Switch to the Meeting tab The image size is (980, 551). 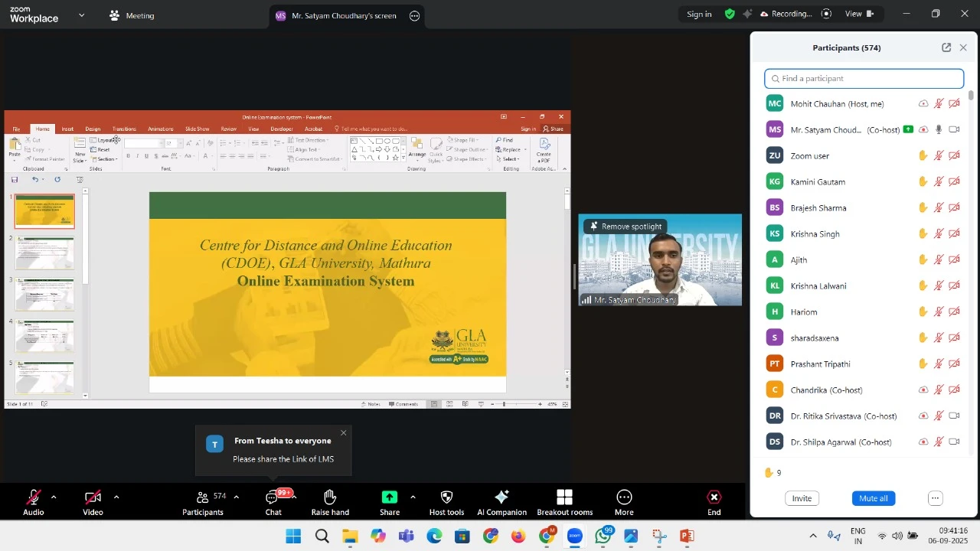[x=132, y=15]
